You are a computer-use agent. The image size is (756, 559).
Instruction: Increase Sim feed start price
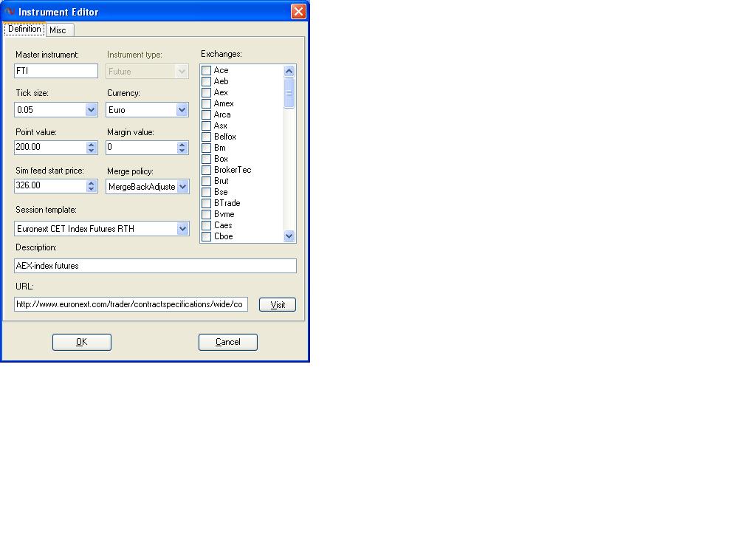pyautogui.click(x=91, y=183)
